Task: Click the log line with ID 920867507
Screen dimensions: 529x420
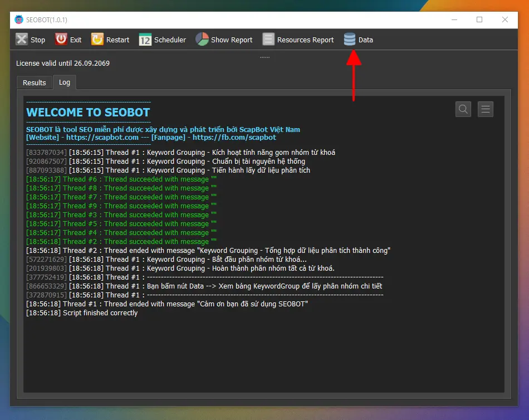Action: click(165, 162)
